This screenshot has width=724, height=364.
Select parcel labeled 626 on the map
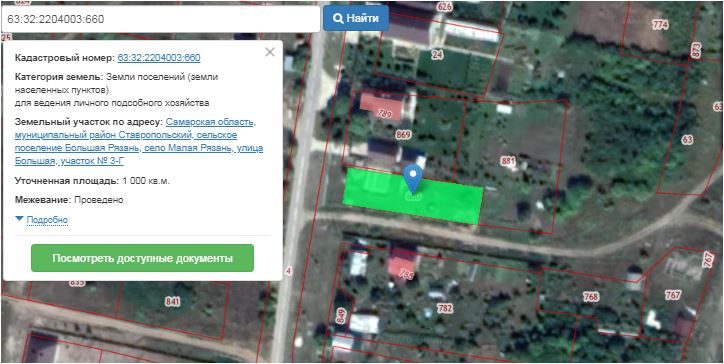point(444,6)
